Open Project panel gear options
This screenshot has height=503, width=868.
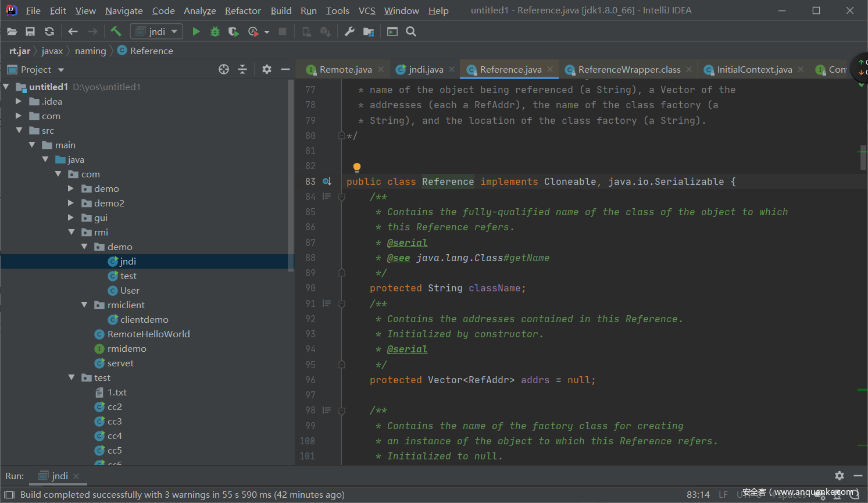click(x=267, y=69)
